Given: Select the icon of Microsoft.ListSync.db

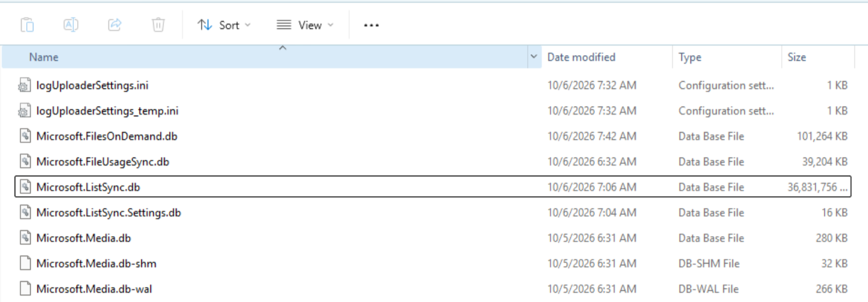Looking at the screenshot, I should [x=24, y=187].
